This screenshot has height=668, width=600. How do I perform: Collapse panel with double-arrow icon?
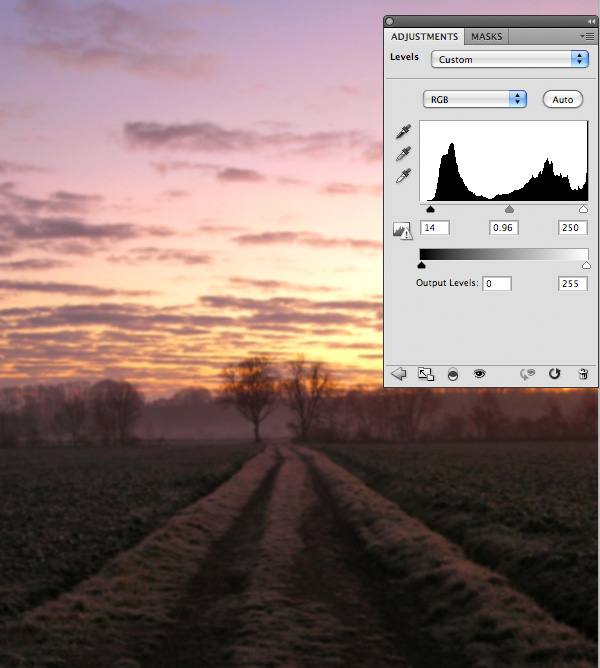pyautogui.click(x=591, y=21)
